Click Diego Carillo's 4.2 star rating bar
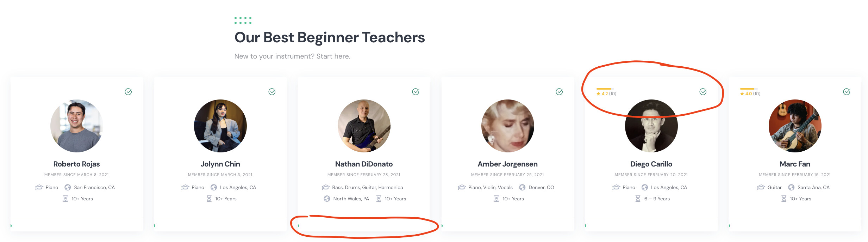Viewport: 868px width, 242px height. click(605, 89)
